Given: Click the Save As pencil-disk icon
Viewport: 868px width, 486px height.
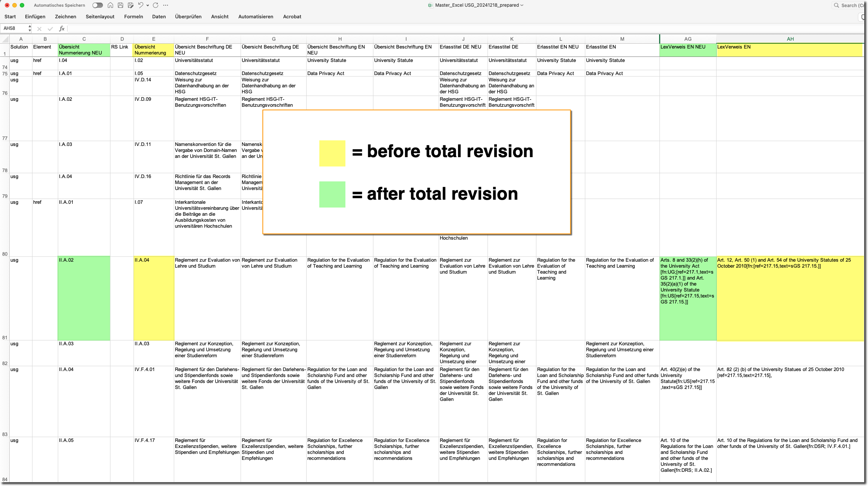Looking at the screenshot, I should click(x=131, y=5).
